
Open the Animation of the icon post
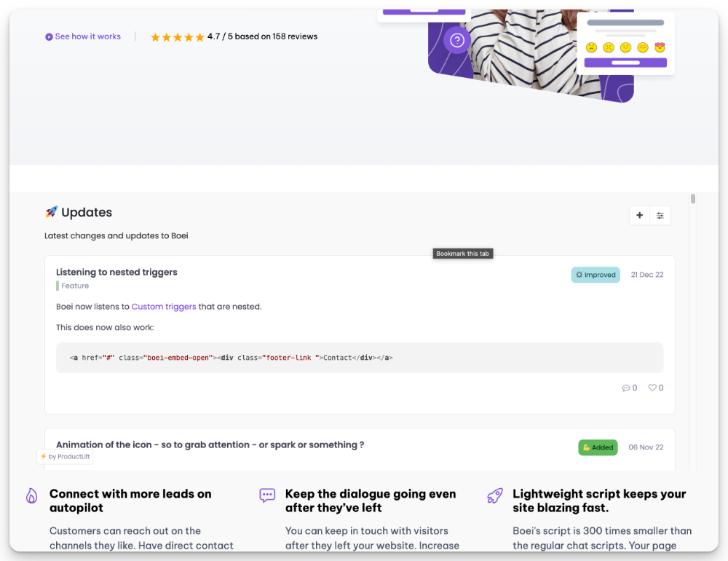[210, 445]
